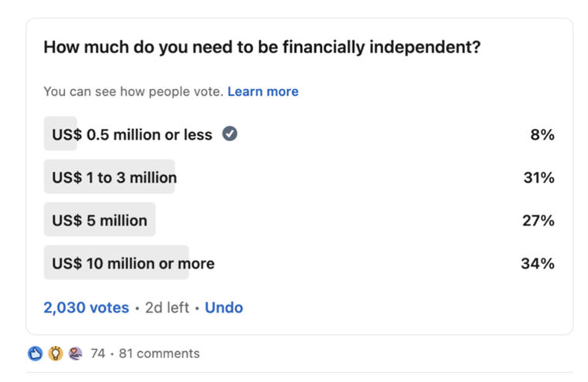The image size is (588, 382).
Task: Select the US$ 0.5 million or less option
Action: [x=131, y=135]
